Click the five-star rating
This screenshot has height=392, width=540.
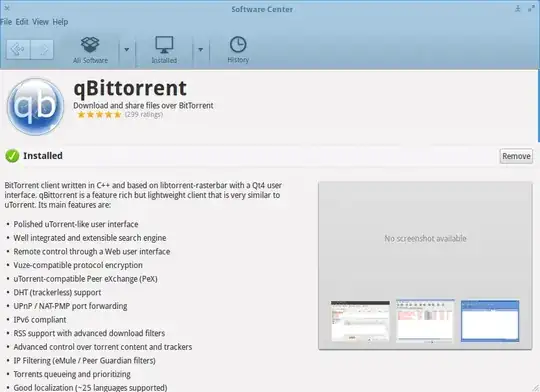tap(99, 114)
